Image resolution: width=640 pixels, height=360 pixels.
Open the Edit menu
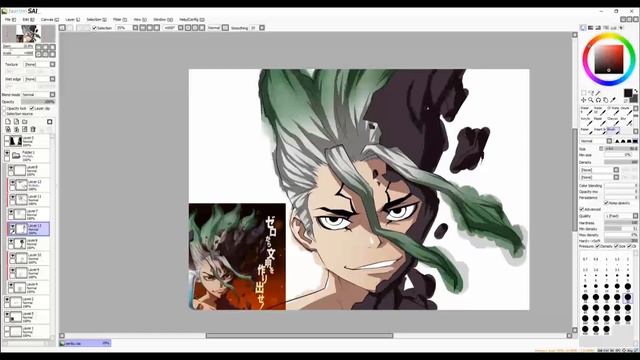(28, 20)
